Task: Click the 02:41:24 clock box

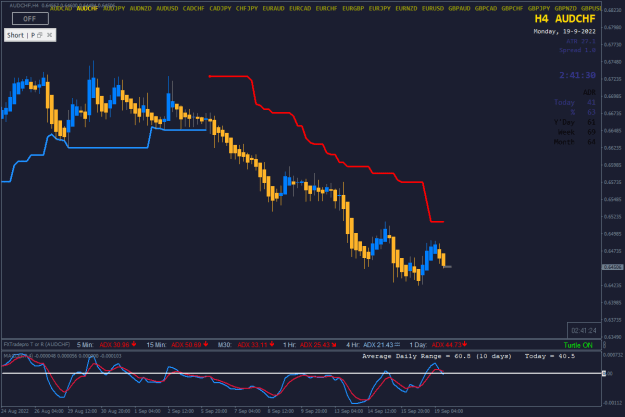Action: (x=584, y=330)
